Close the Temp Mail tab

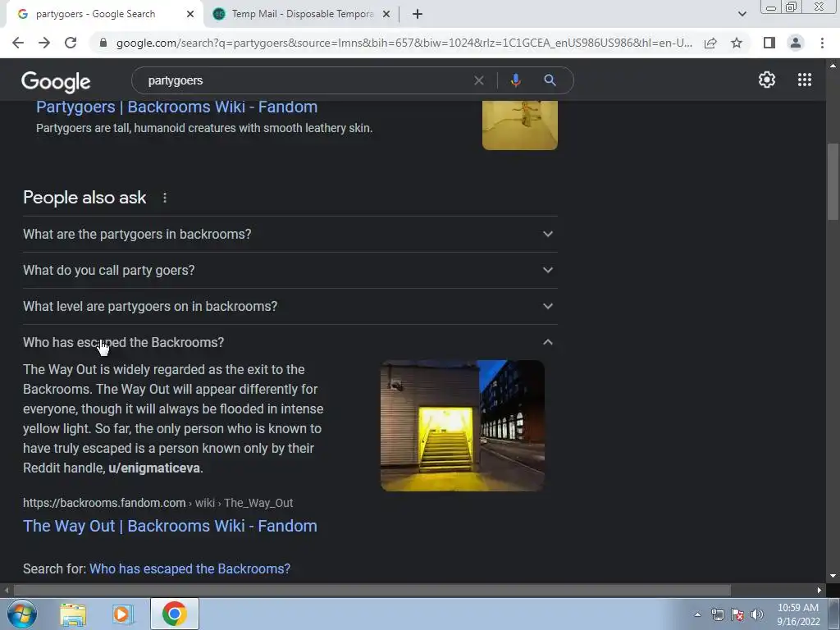tap(386, 14)
